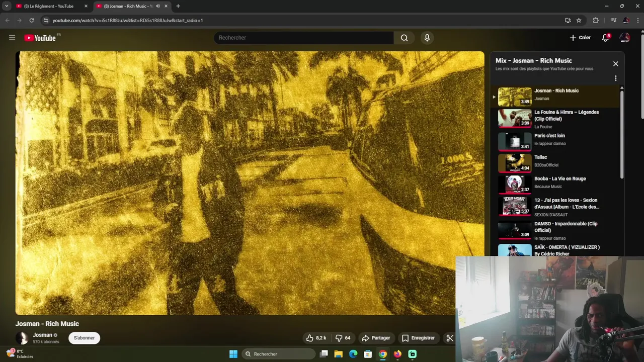Play 13 - J'ai pas les loves

pos(556,206)
